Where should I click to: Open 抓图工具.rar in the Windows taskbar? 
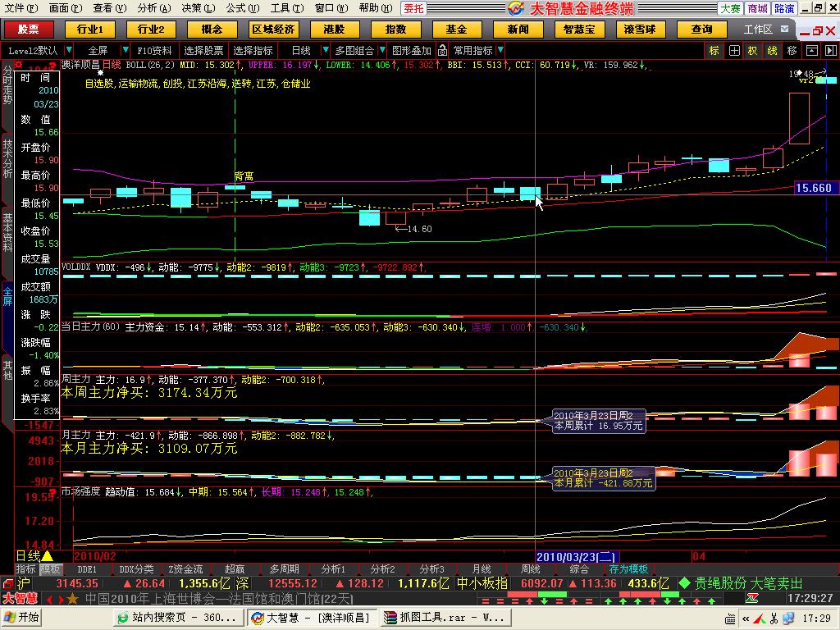447,618
